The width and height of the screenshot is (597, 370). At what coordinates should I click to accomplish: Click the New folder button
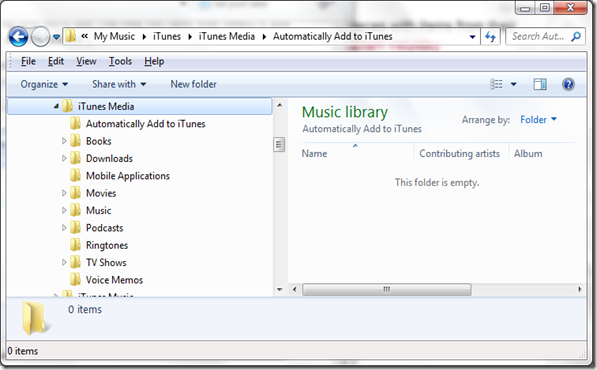[193, 84]
